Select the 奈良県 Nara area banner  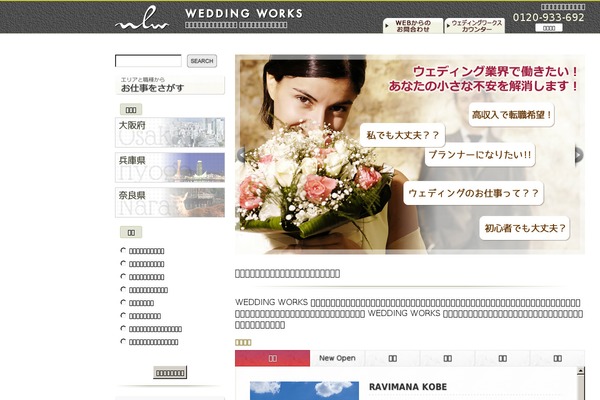[x=170, y=202]
